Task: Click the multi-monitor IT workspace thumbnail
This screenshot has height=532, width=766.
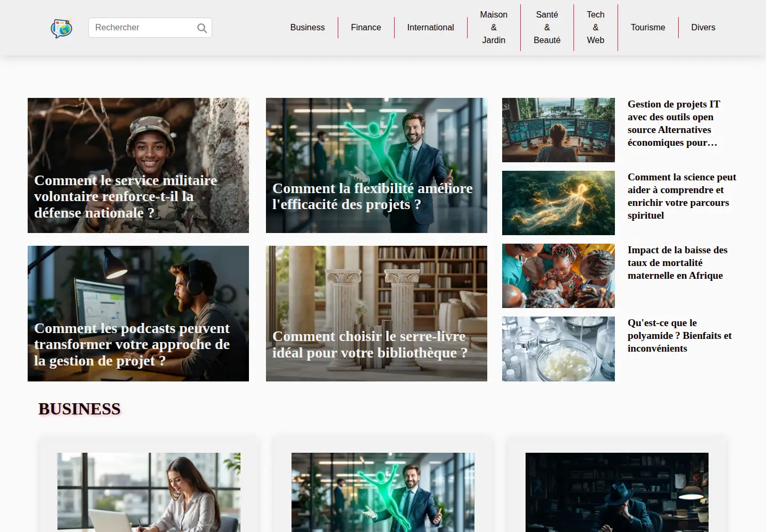Action: coord(559,130)
